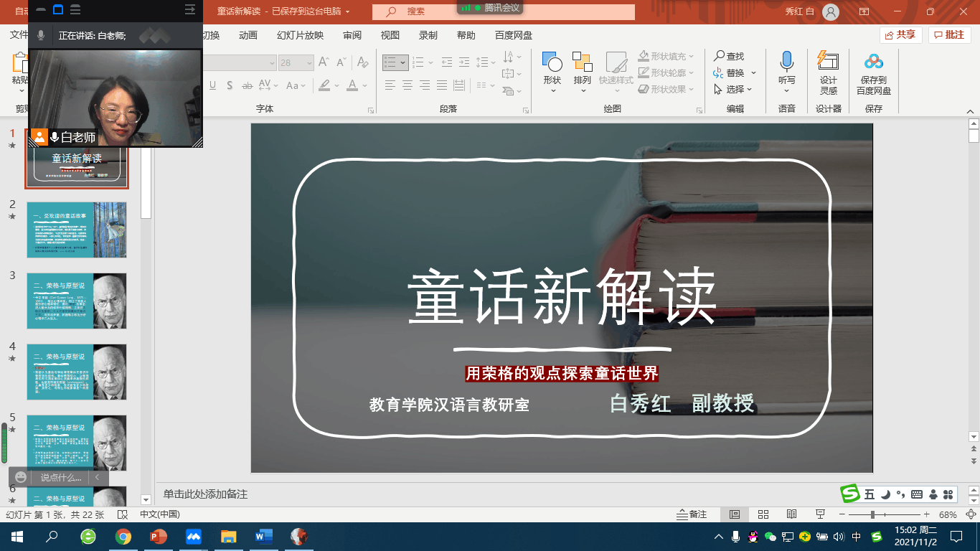Click the 共享 share button

click(x=900, y=35)
